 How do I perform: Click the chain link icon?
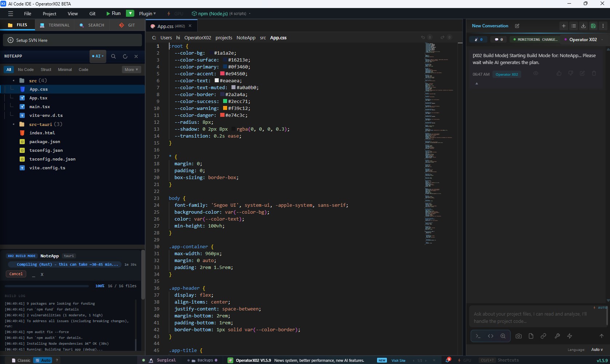point(543,336)
